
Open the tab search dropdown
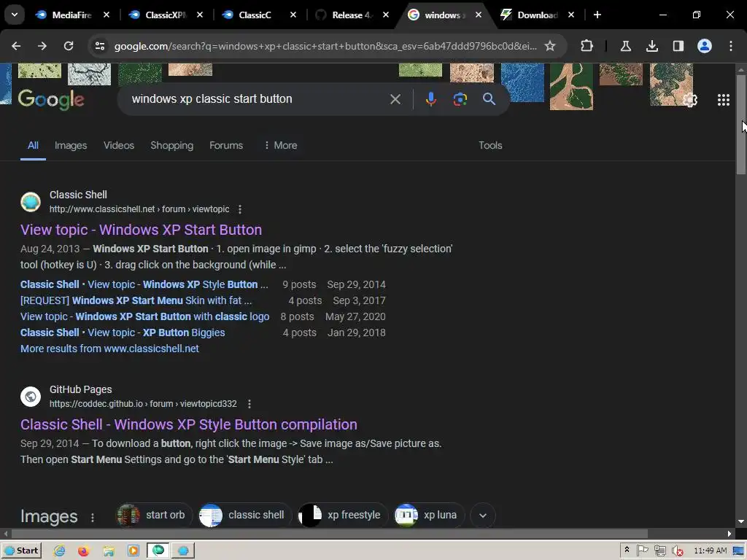(15, 15)
